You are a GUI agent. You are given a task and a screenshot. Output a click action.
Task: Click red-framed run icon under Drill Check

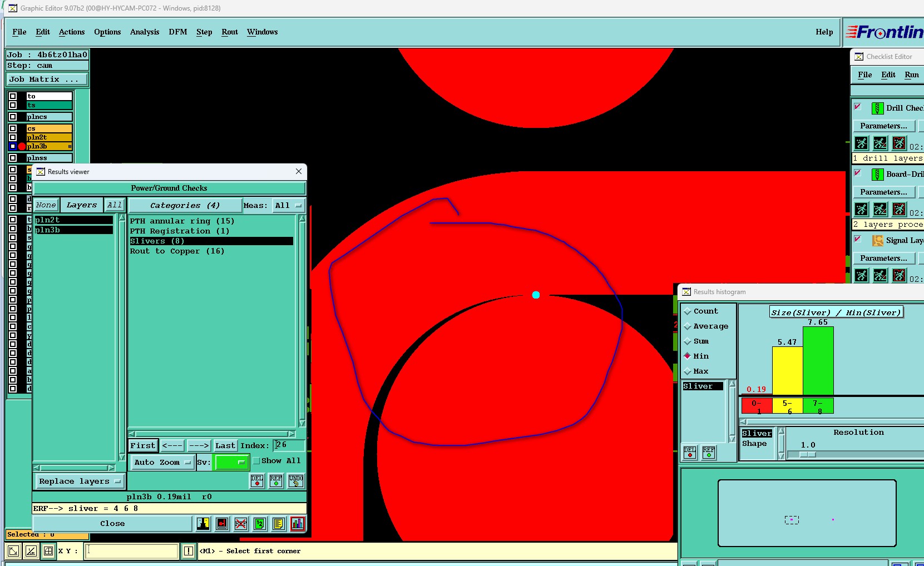[x=900, y=143]
